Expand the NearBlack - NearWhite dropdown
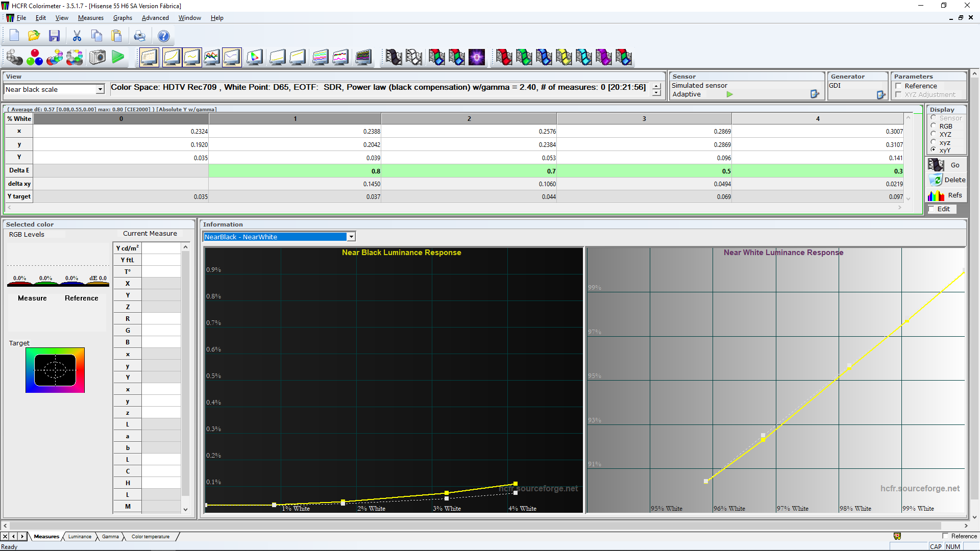The image size is (980, 551). pos(351,237)
